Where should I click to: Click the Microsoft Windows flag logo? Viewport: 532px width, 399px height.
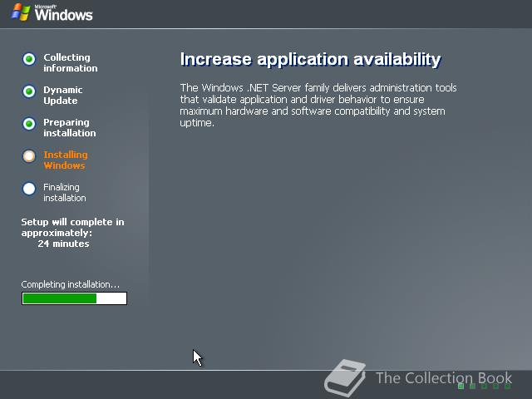[21, 12]
